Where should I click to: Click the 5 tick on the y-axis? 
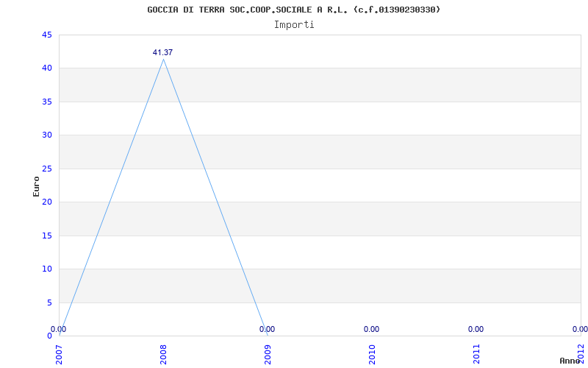click(x=49, y=302)
